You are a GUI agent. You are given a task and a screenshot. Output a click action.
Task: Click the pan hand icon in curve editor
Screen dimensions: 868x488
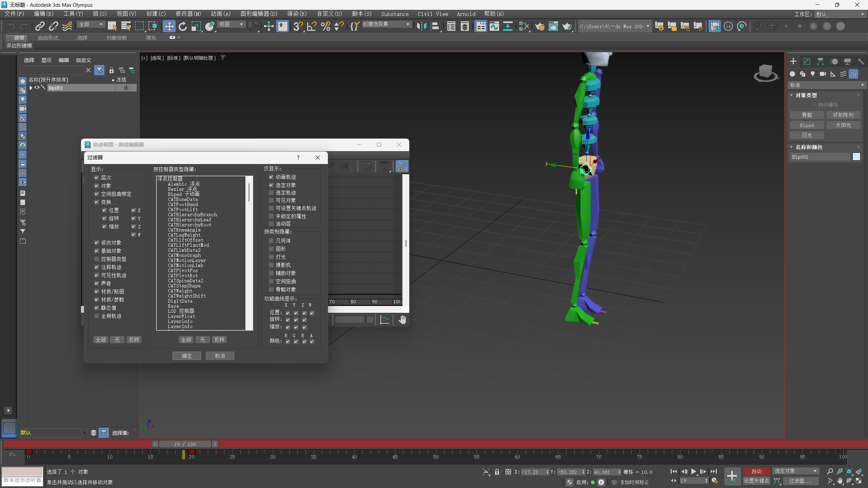tap(402, 320)
